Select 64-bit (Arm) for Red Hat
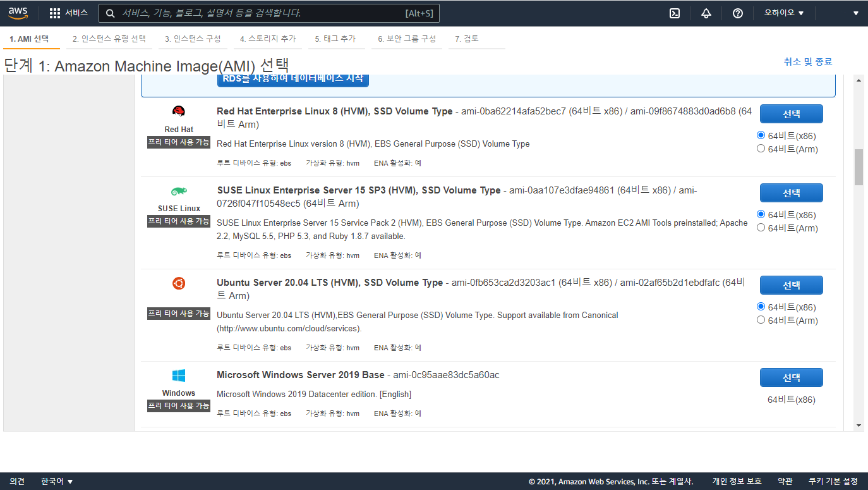The height and width of the screenshot is (490, 868). click(x=761, y=149)
